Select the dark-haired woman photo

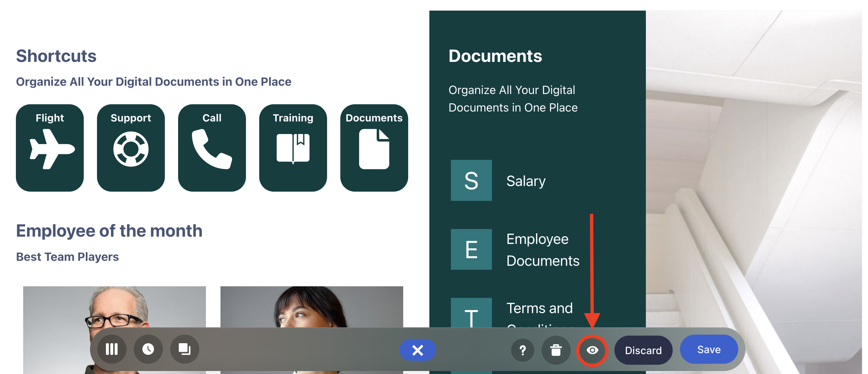(311, 306)
